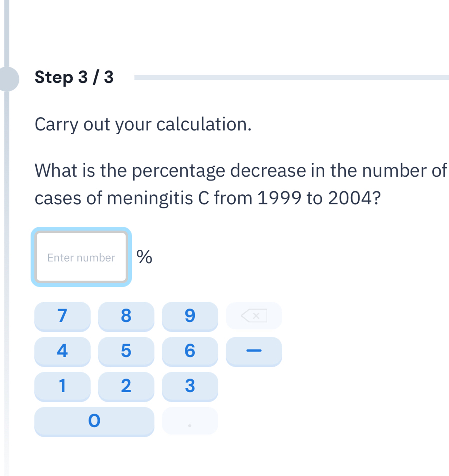Click the Step 3 / 3 heading
The image size is (449, 476).
[x=75, y=78]
